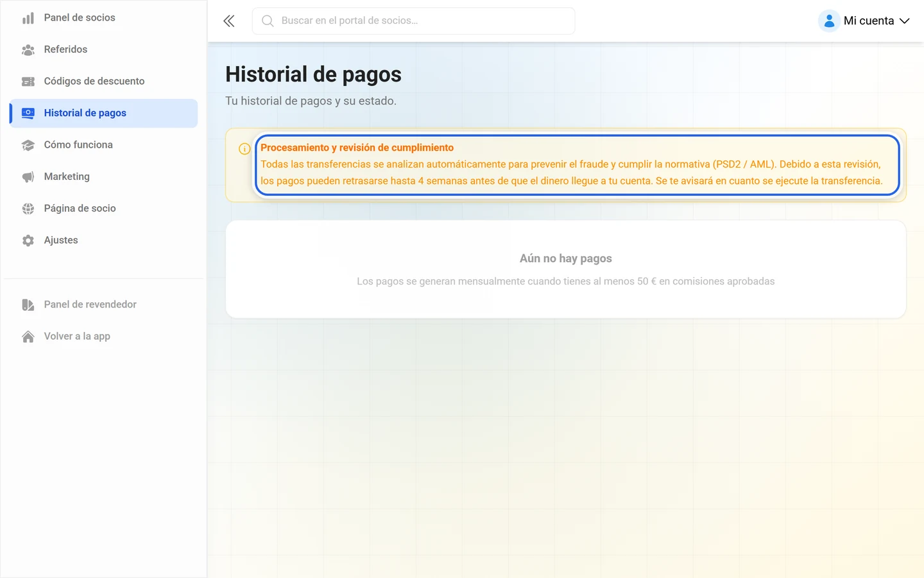
Task: Collapse the sidebar with double chevron
Action: (x=229, y=21)
